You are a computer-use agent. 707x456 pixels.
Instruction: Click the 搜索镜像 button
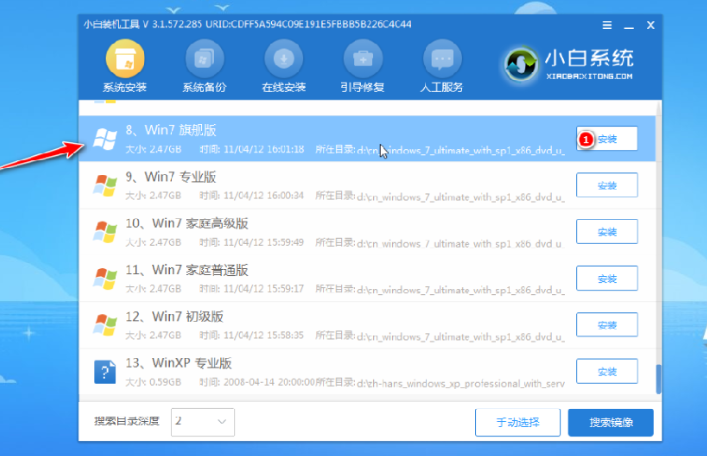tap(611, 423)
